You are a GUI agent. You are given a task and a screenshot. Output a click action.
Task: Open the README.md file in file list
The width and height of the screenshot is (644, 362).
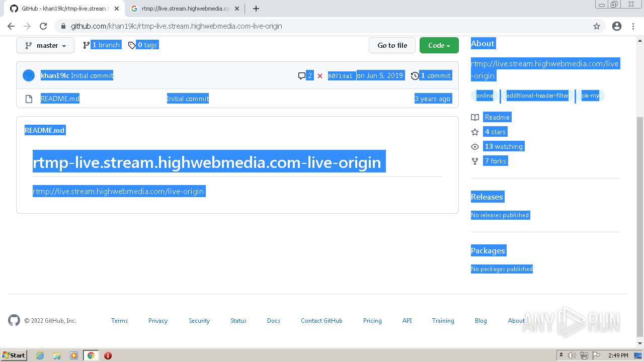pos(60,99)
